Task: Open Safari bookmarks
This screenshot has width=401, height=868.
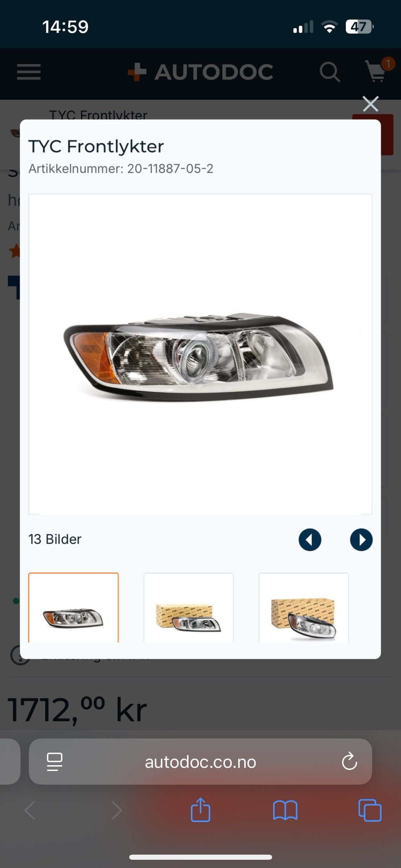Action: pos(285,810)
